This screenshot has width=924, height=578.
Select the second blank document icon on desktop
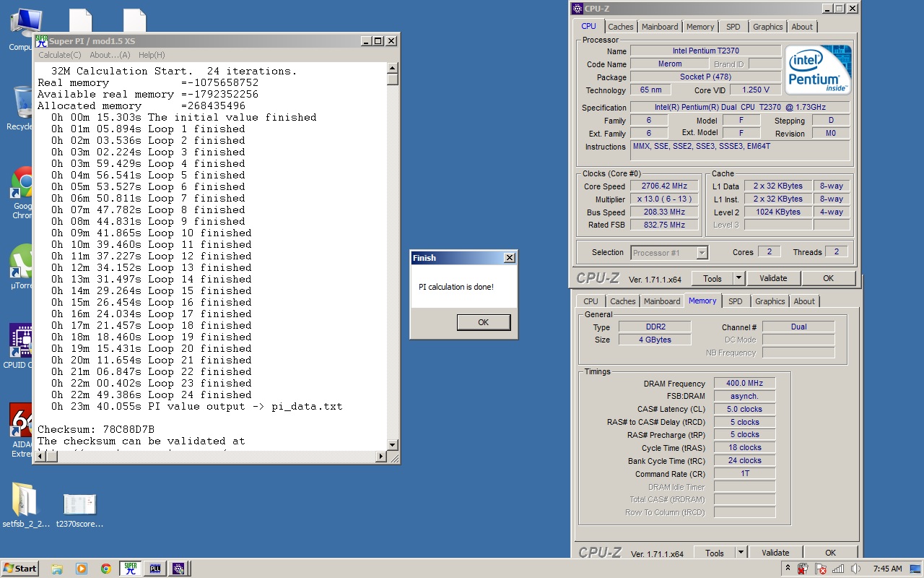click(x=134, y=20)
